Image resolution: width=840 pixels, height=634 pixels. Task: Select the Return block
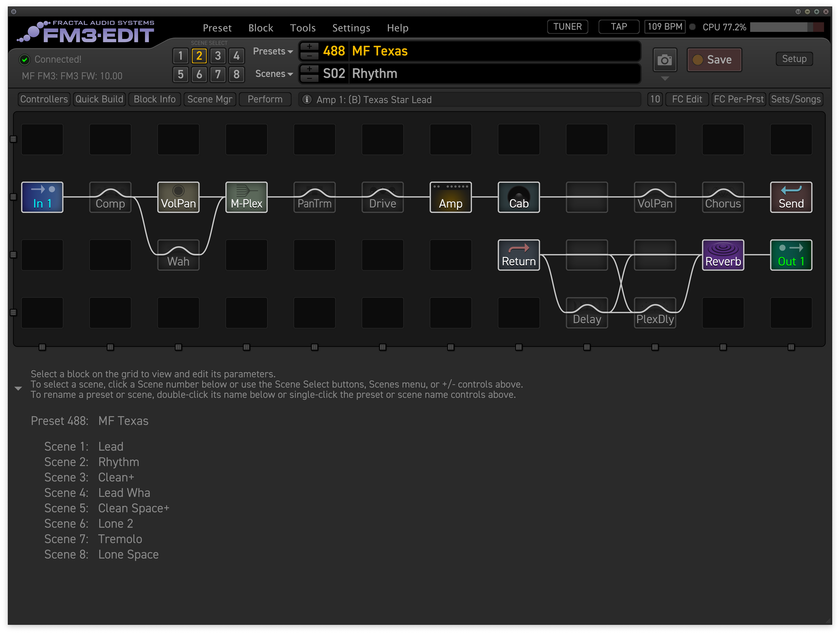click(x=518, y=255)
